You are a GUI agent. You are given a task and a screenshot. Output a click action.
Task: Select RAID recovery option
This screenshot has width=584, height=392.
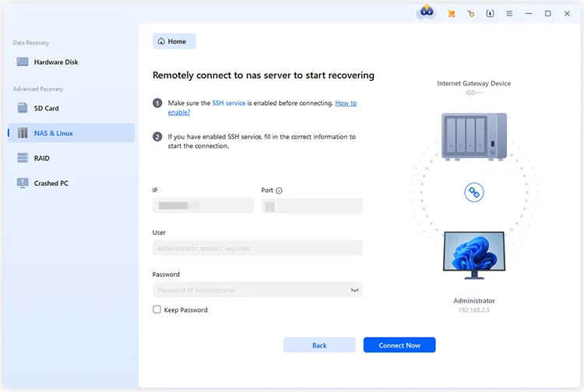pyautogui.click(x=71, y=158)
